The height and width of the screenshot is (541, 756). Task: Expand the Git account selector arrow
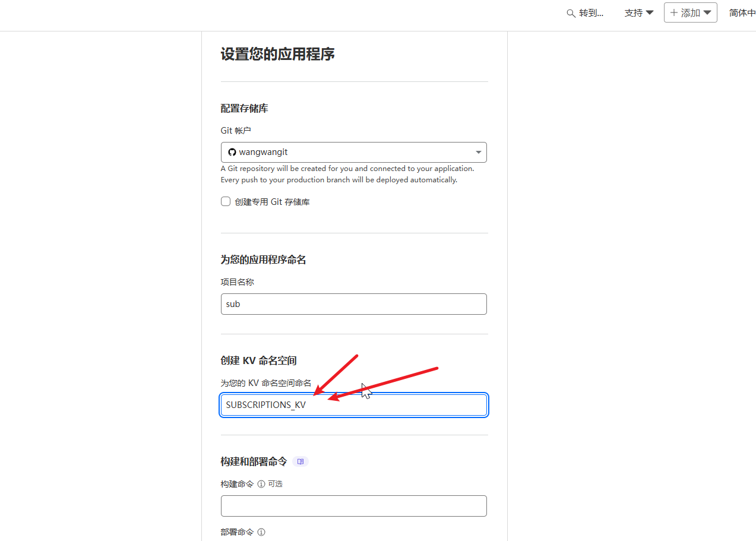pos(478,152)
